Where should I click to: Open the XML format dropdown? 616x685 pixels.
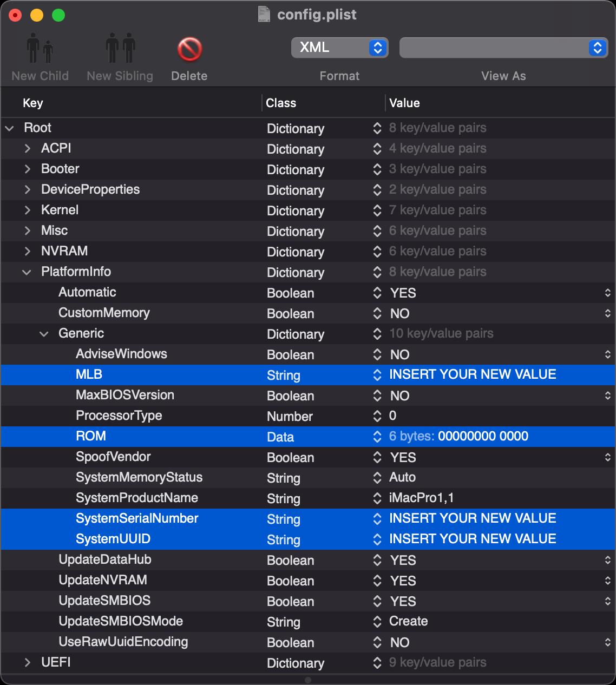339,48
